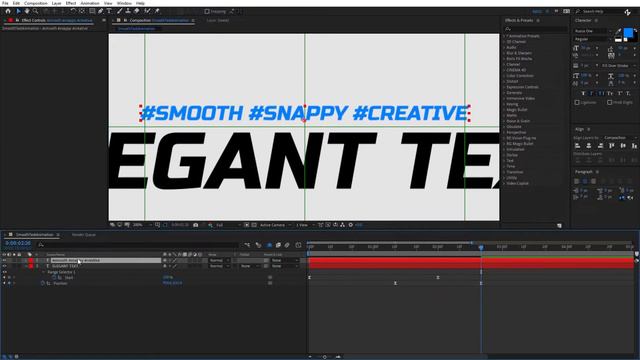The height and width of the screenshot is (360, 640).
Task: Open the Animation menu
Action: (x=90, y=3)
